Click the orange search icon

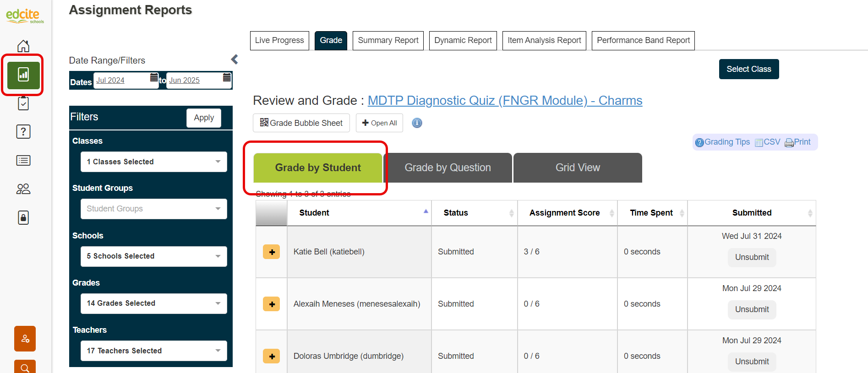click(25, 367)
